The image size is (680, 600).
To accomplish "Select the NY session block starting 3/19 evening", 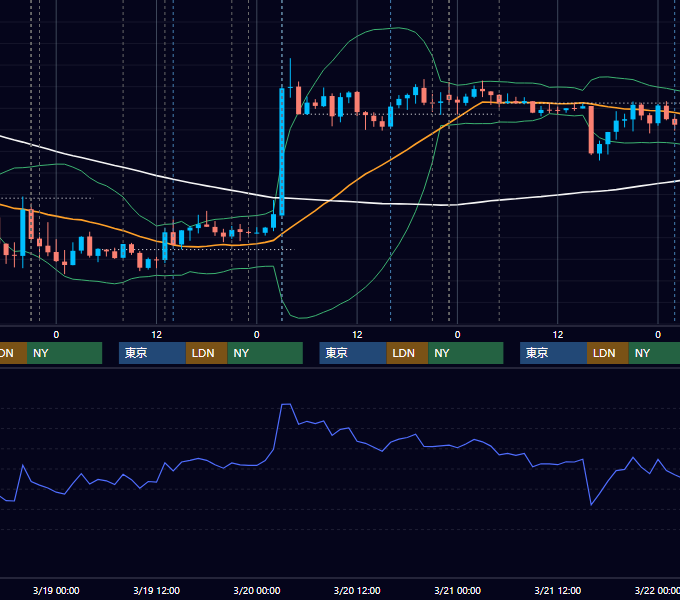I will pyautogui.click(x=265, y=353).
